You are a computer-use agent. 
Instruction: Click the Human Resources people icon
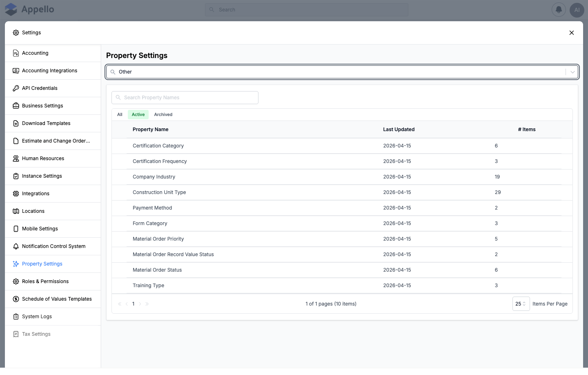(16, 158)
